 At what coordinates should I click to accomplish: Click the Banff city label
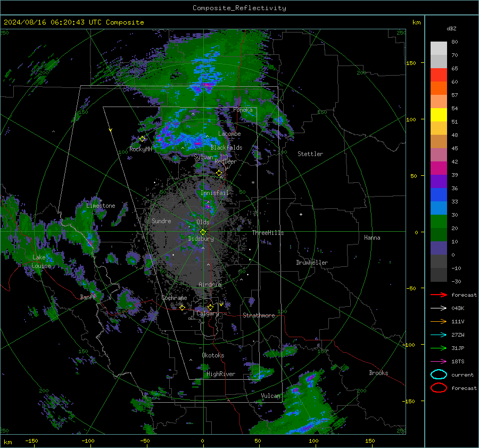(x=88, y=297)
